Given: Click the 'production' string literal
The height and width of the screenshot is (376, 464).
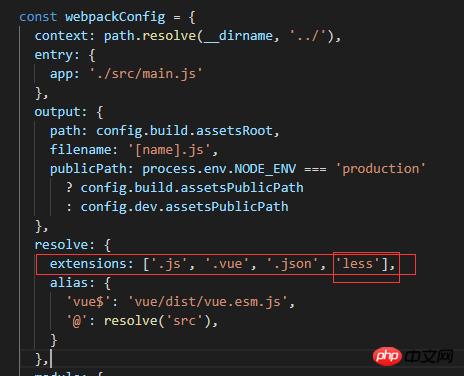Looking at the screenshot, I should 381,169.
